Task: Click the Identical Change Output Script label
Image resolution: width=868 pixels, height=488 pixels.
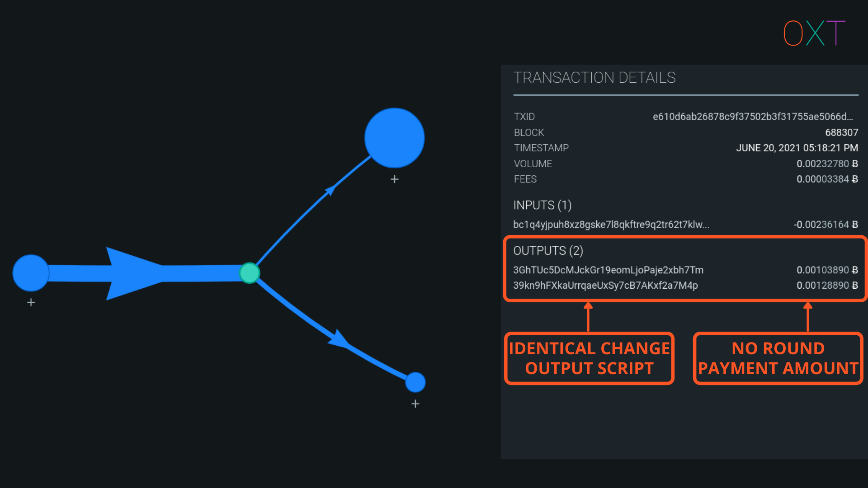Action: tap(589, 358)
